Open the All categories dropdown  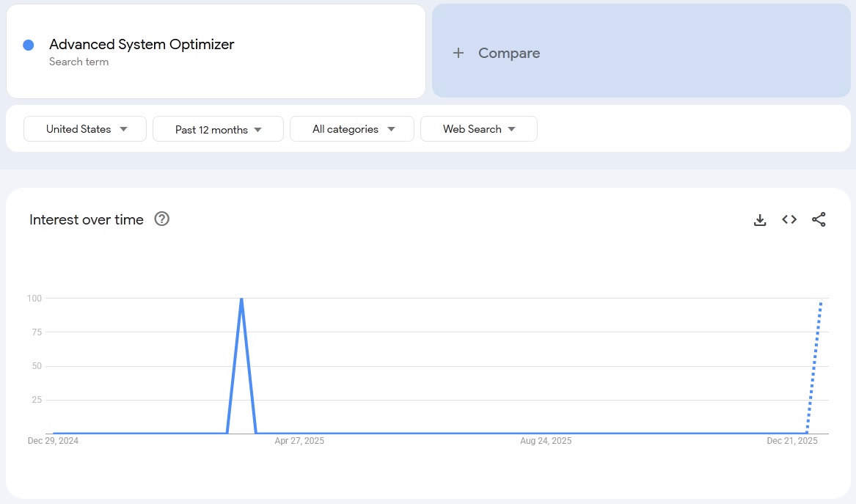[351, 128]
